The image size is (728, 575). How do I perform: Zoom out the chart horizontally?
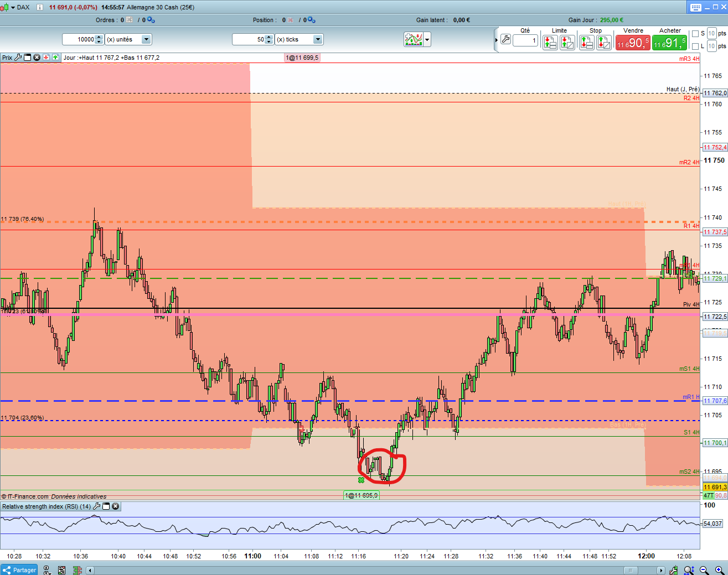[704, 570]
